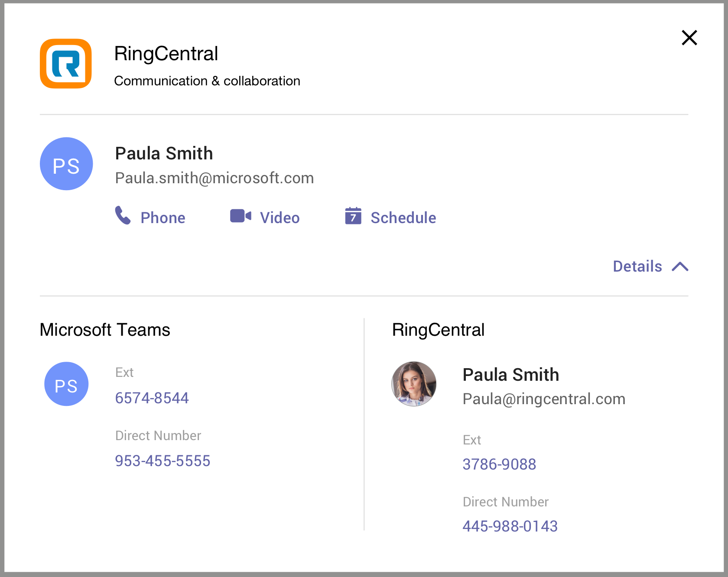
Task: Click the video camera icon
Action: coord(240,216)
